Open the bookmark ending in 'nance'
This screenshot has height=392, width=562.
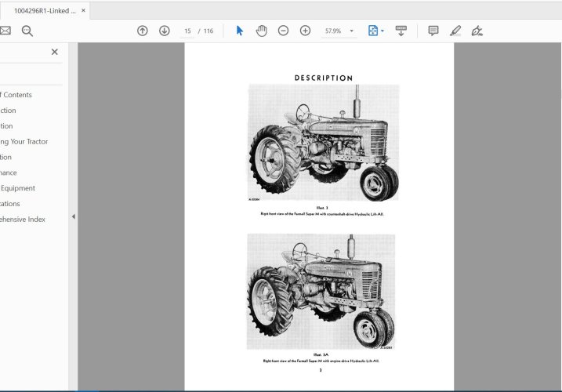pyautogui.click(x=9, y=172)
